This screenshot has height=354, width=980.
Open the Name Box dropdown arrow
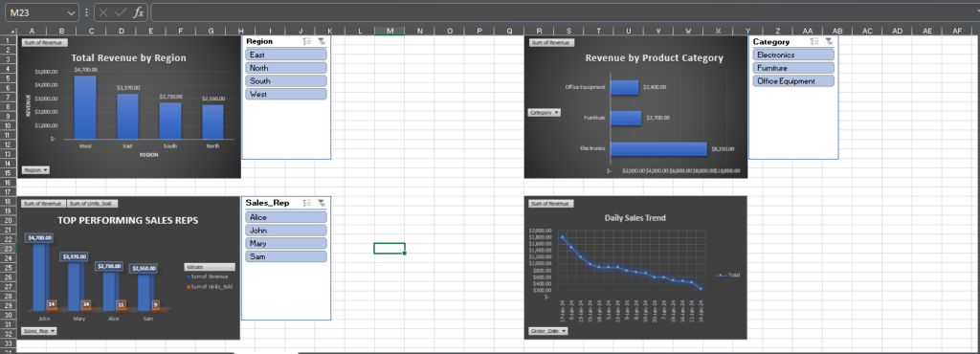pos(71,12)
